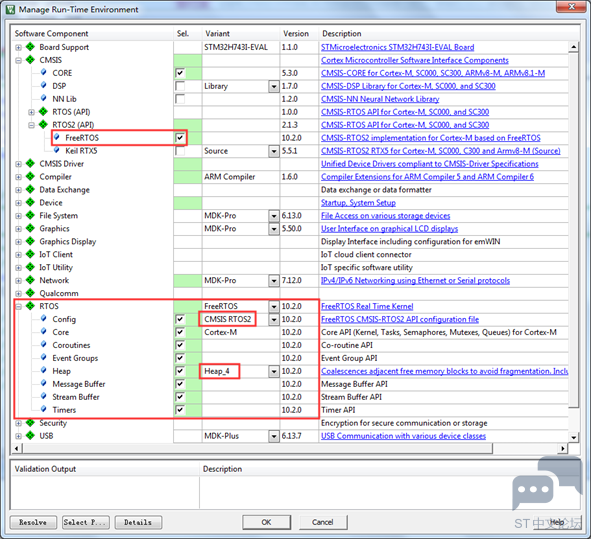Toggle the RTOS Timers checkbox
The width and height of the screenshot is (591, 539).
(x=180, y=410)
